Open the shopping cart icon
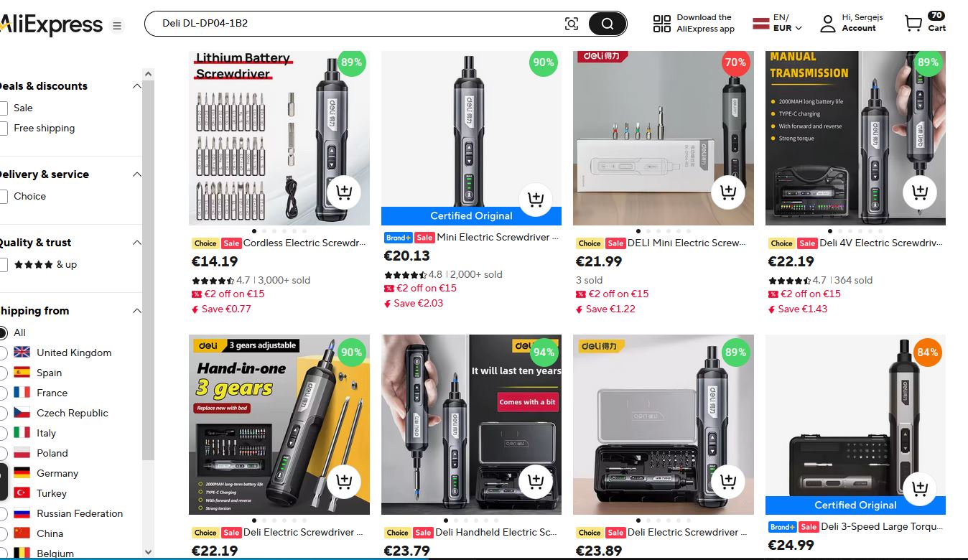The height and width of the screenshot is (560, 968). point(913,24)
